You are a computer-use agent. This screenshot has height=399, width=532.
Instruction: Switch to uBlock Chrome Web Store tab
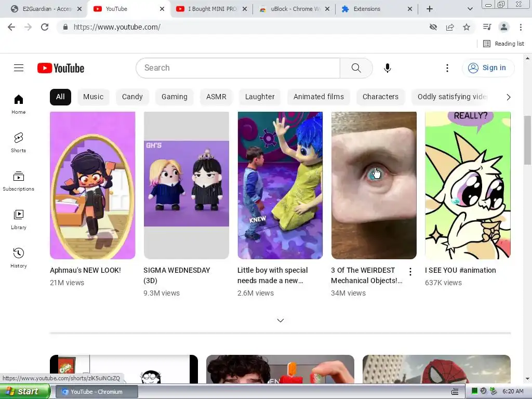point(295,9)
